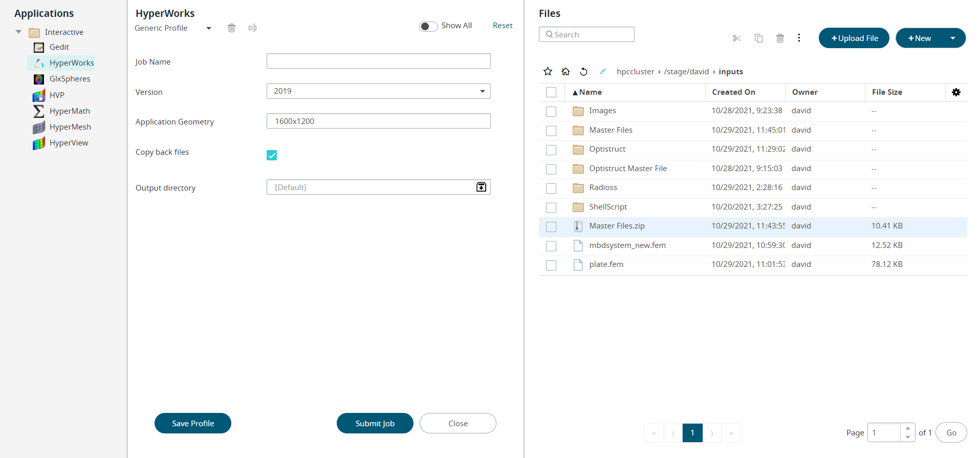The image size is (980, 458).
Task: Uncheck the Copy back files checkbox
Action: pos(272,155)
